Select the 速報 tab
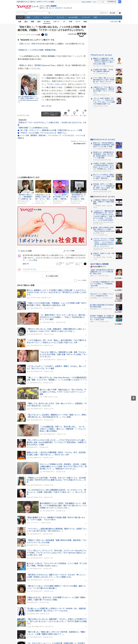The image size is (138, 644). pos(28,17)
